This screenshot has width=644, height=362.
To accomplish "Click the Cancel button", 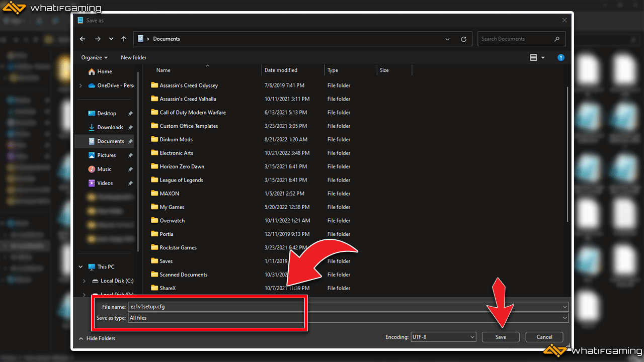I will click(544, 337).
